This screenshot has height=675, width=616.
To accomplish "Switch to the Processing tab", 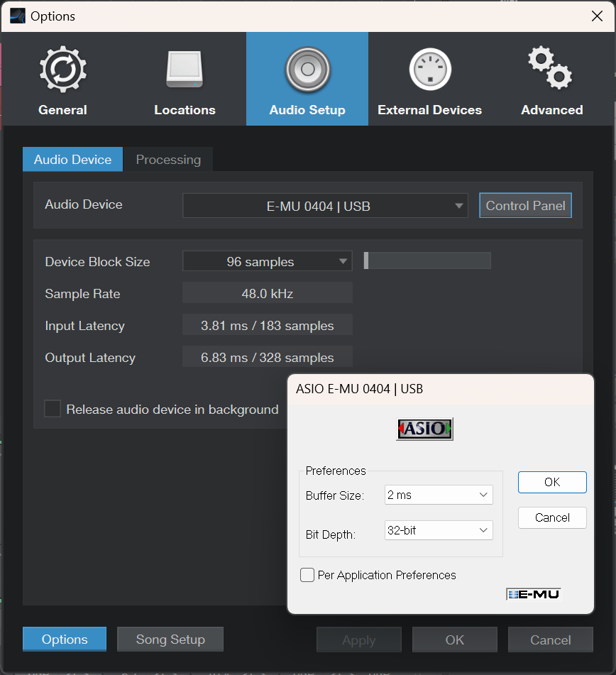I will (x=168, y=159).
